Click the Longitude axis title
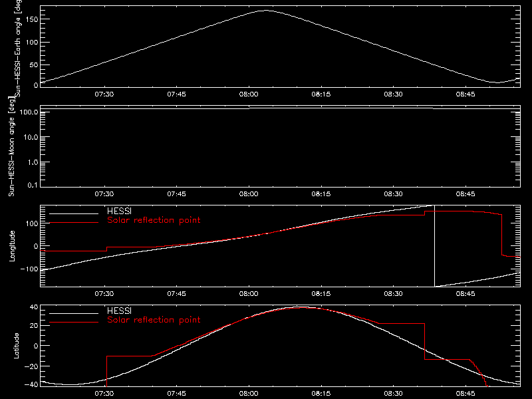This screenshot has height=399, width=532. pos(12,246)
